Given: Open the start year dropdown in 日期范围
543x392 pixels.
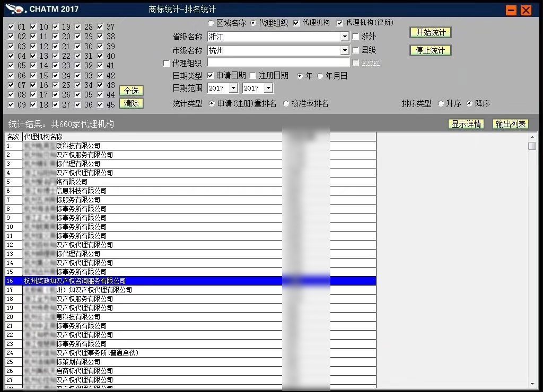Looking at the screenshot, I should (233, 88).
